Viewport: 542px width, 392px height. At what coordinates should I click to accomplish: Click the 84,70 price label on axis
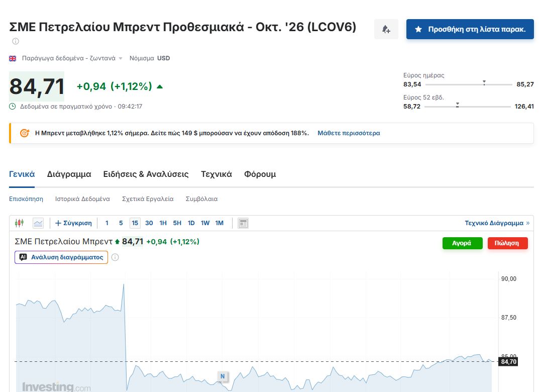tap(508, 362)
